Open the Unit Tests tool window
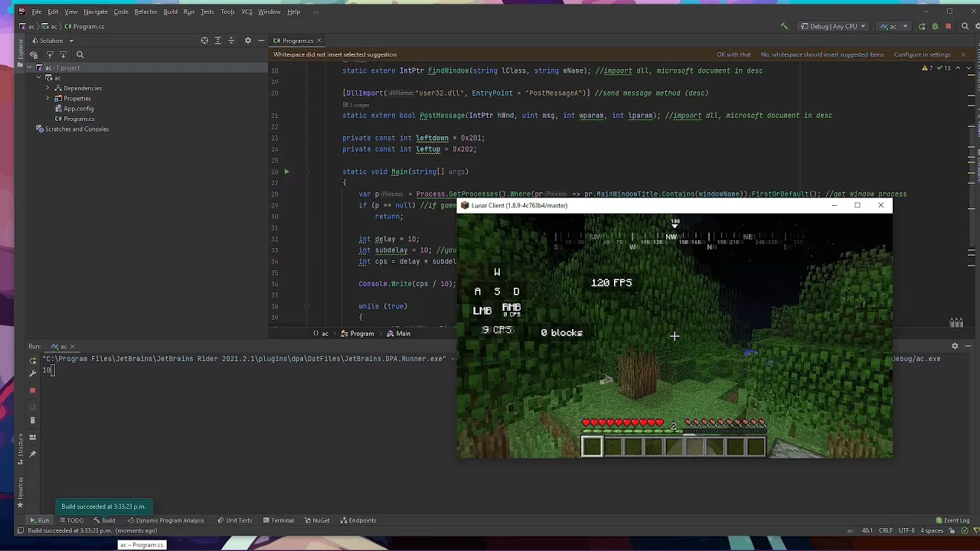The width and height of the screenshot is (980, 551). (235, 520)
